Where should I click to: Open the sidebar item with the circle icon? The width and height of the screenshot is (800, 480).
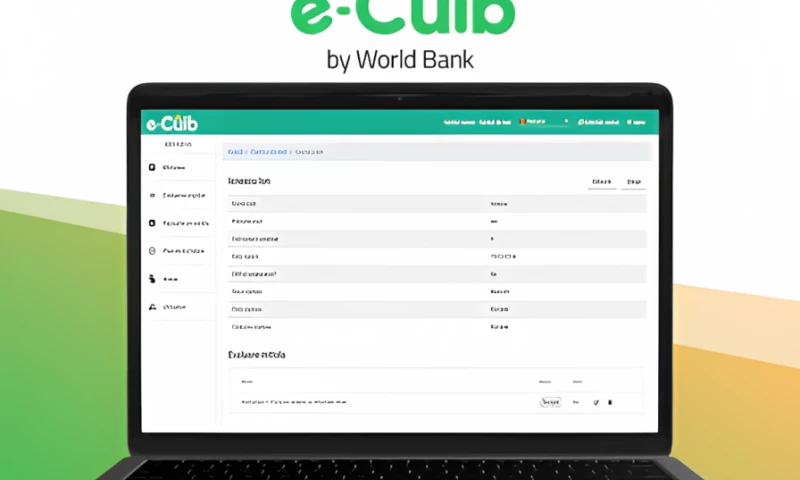coord(180,251)
